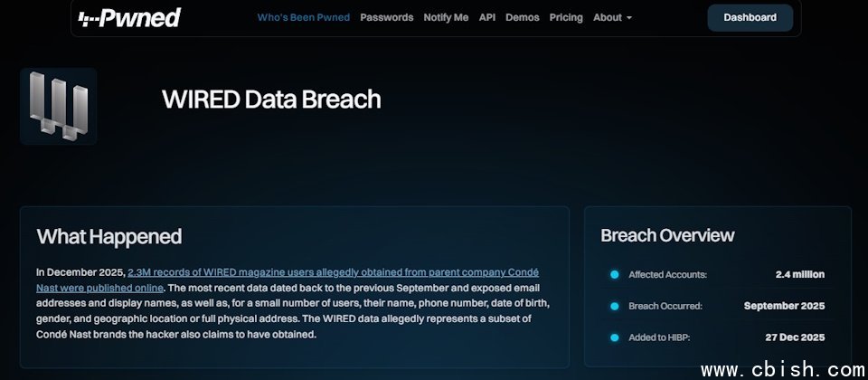Click the bullet icon beside Added to HIBP
The image size is (868, 380).
[614, 337]
